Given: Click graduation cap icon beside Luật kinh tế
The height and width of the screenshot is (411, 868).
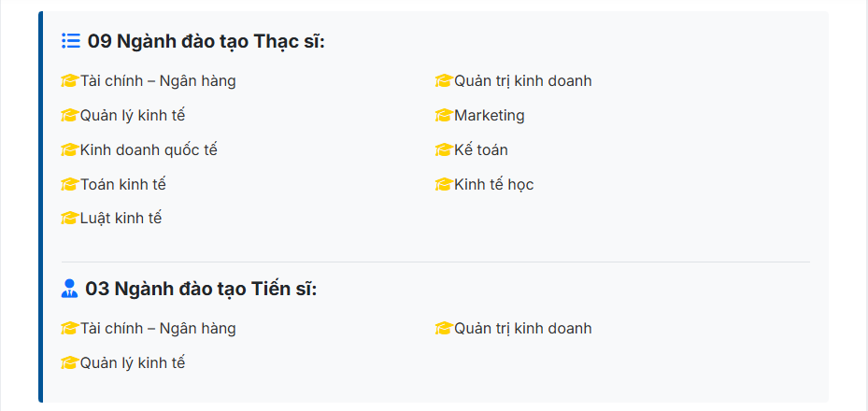Looking at the screenshot, I should click(69, 219).
